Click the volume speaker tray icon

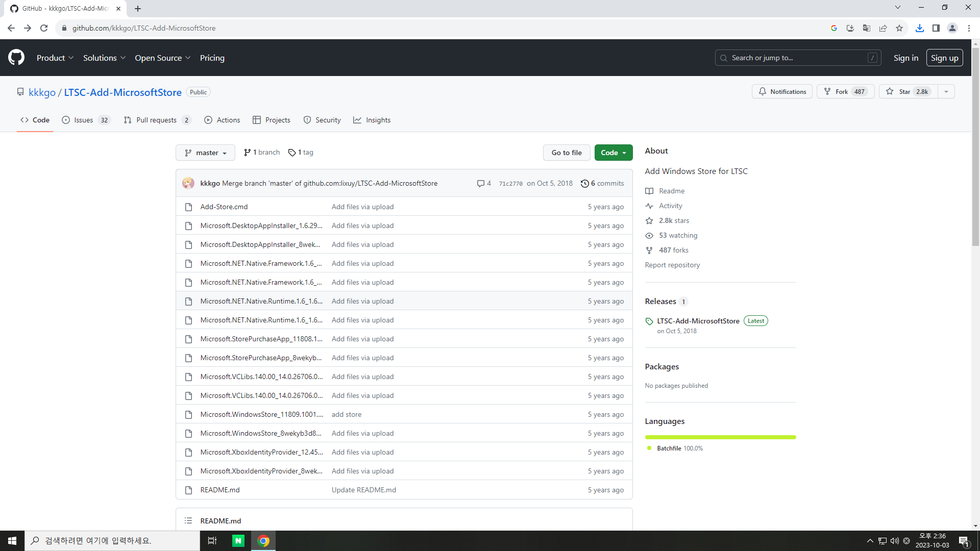[x=895, y=541]
